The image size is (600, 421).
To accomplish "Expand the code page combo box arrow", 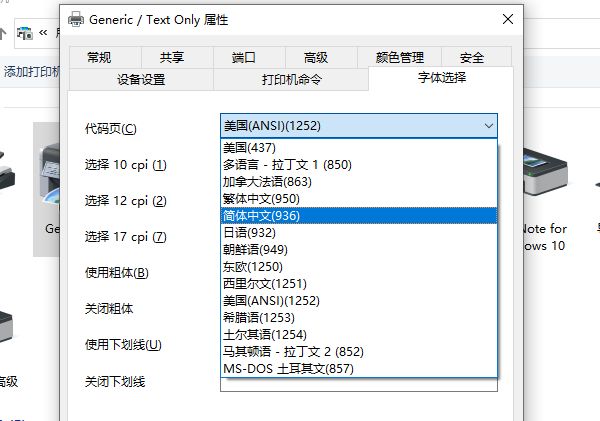I will tap(487, 126).
